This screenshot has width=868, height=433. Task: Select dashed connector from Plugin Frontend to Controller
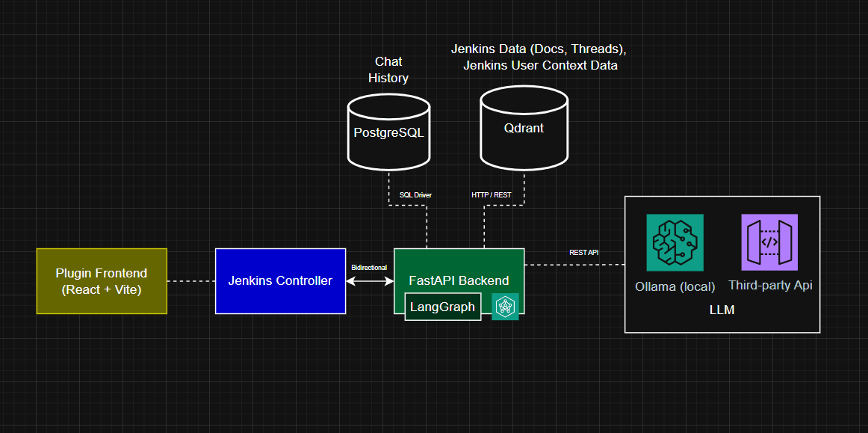click(191, 281)
